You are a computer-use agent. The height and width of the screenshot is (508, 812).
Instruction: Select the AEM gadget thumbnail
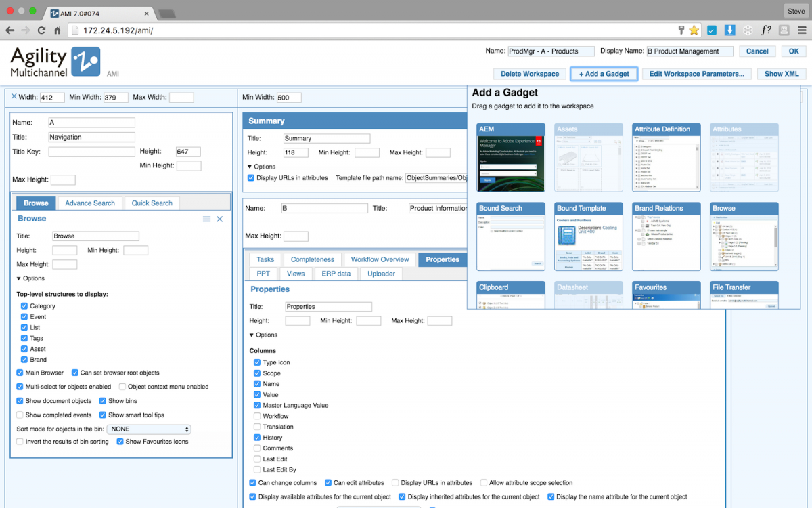point(510,157)
